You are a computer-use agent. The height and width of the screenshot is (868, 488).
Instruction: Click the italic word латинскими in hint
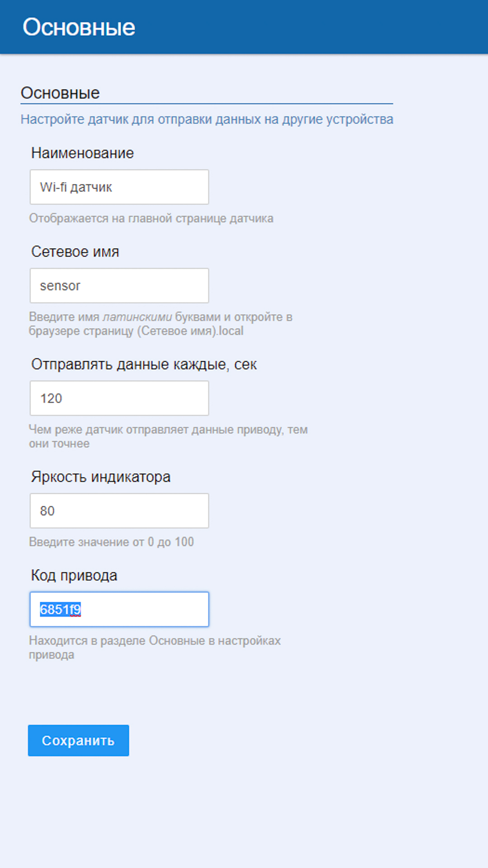pos(137,317)
